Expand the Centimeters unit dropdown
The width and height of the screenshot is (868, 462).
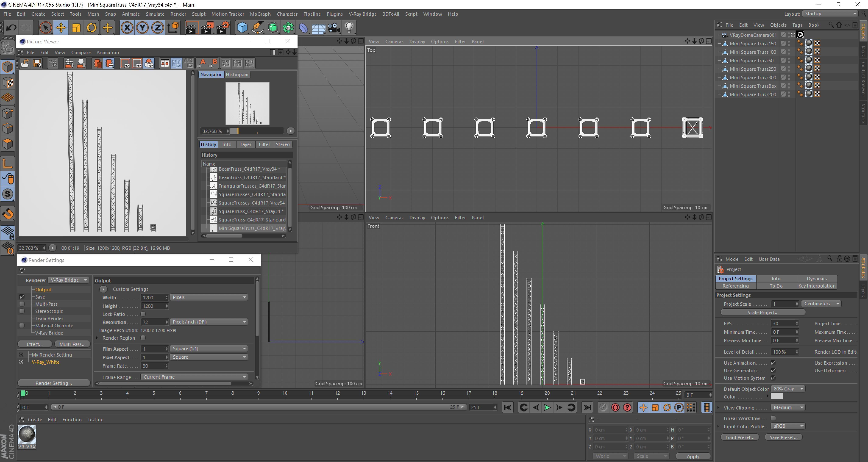(x=821, y=304)
